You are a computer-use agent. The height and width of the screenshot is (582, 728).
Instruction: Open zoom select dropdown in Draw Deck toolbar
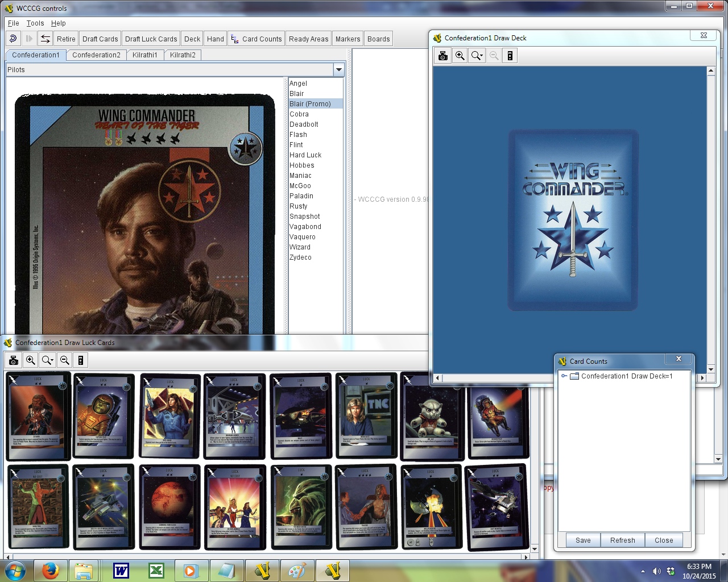[x=477, y=56]
